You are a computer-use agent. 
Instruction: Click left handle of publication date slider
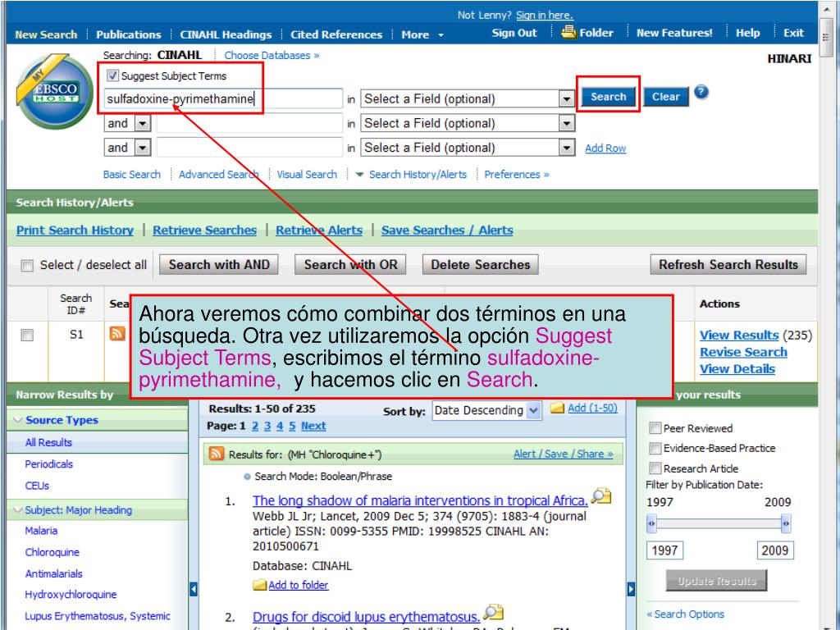coord(651,523)
